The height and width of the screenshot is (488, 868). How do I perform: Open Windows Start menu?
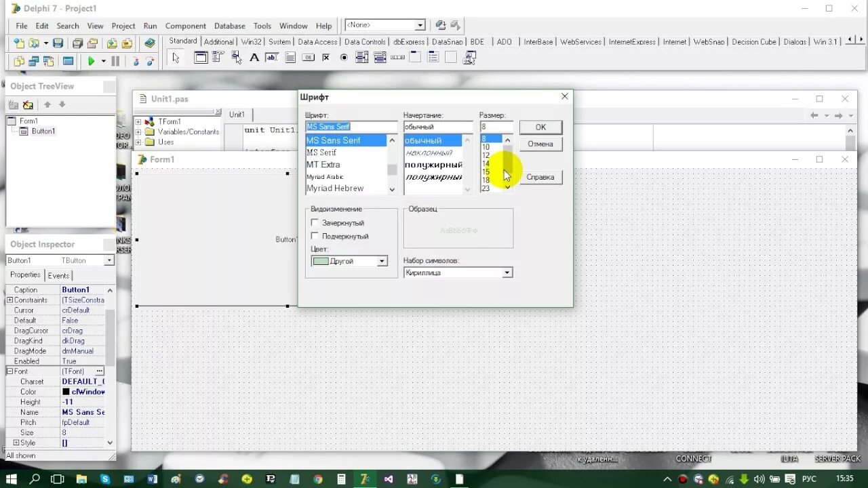click(x=12, y=479)
